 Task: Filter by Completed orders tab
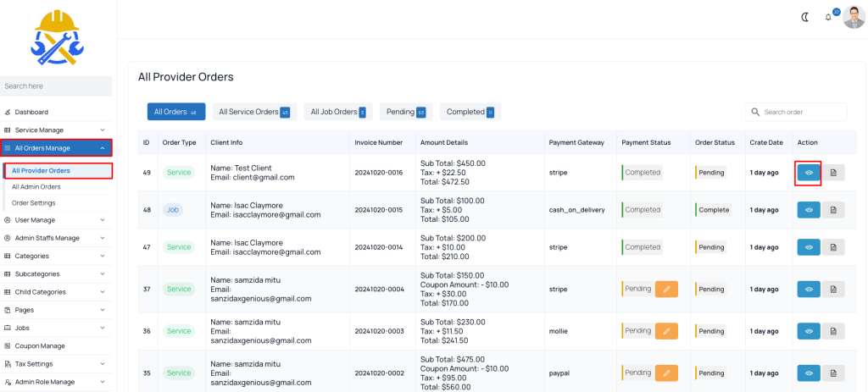(x=470, y=112)
